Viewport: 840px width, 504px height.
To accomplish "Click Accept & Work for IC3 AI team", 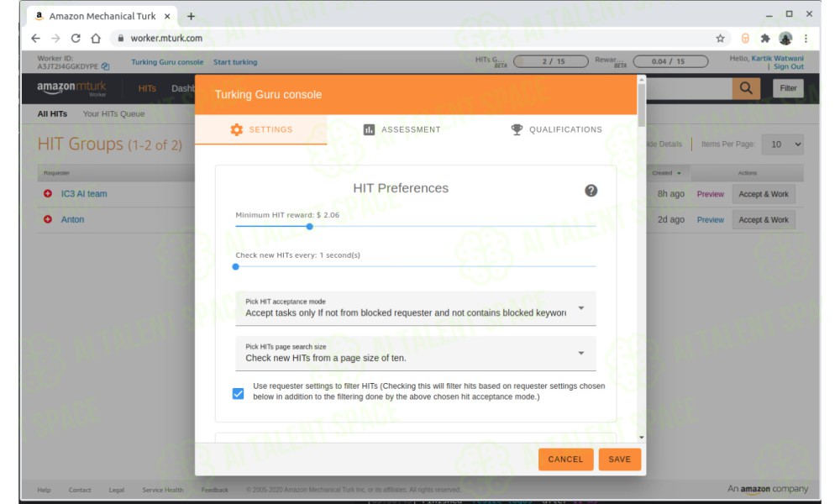I will (764, 194).
